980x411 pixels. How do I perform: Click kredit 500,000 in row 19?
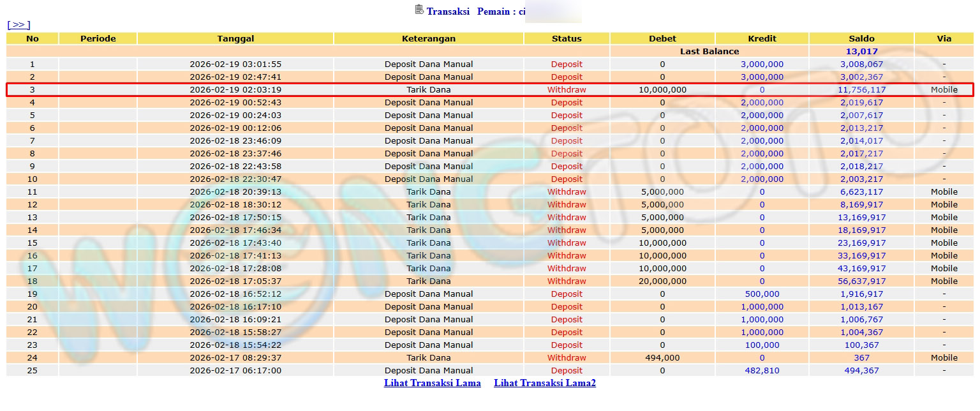click(x=762, y=294)
